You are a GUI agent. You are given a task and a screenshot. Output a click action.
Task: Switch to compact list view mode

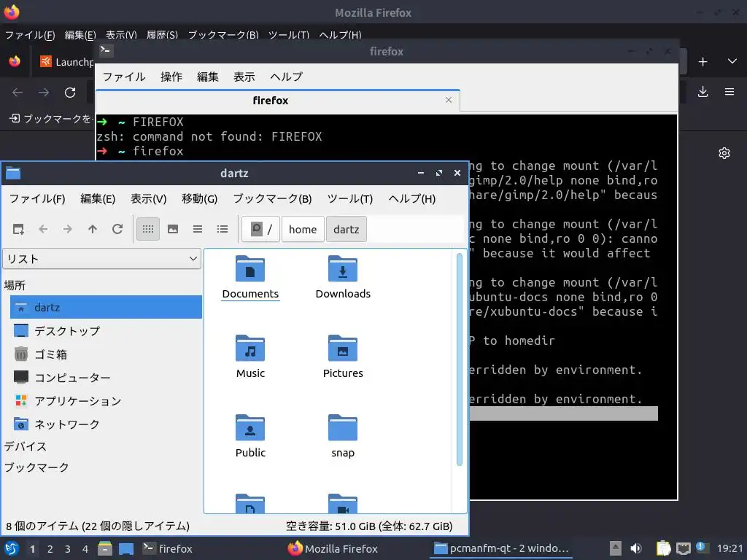pos(198,229)
